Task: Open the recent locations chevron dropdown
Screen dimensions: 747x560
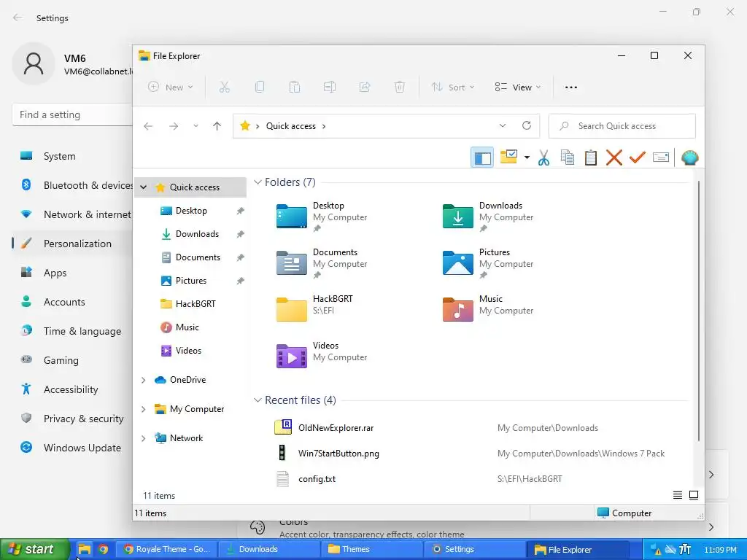Action: [196, 126]
